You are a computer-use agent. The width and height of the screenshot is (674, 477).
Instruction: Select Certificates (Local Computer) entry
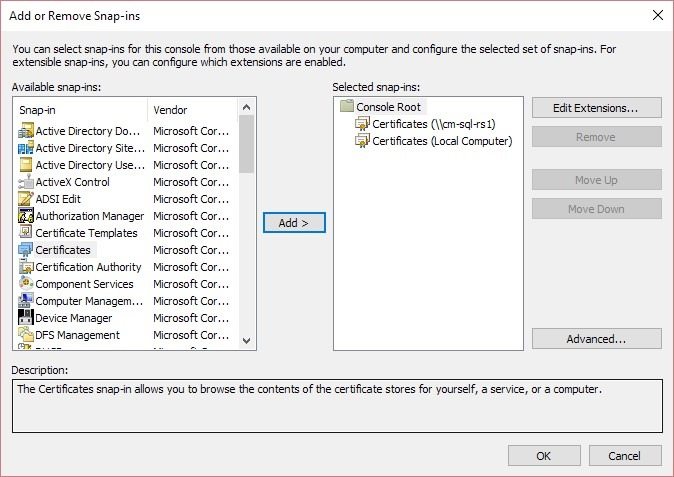click(x=434, y=141)
